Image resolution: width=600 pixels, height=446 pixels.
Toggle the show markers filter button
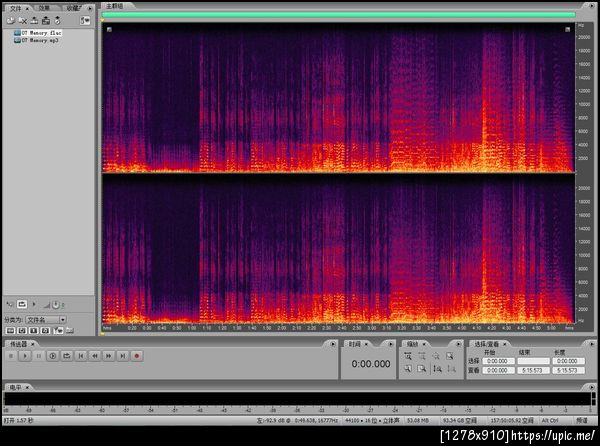click(x=58, y=330)
